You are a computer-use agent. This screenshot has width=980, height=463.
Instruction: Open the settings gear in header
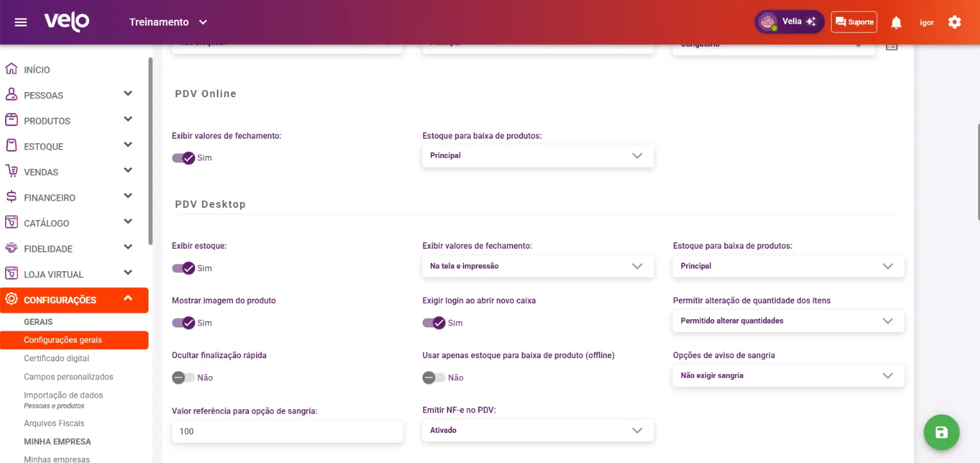[954, 22]
